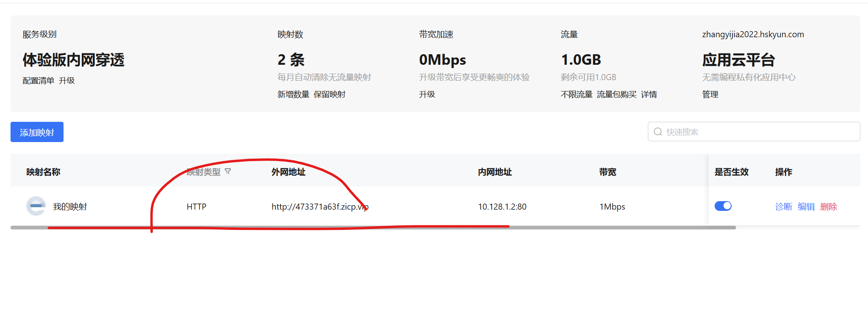Image resolution: width=868 pixels, height=310 pixels.
Task: Click 升级 under 体验版内网穿透
Action: [x=67, y=81]
